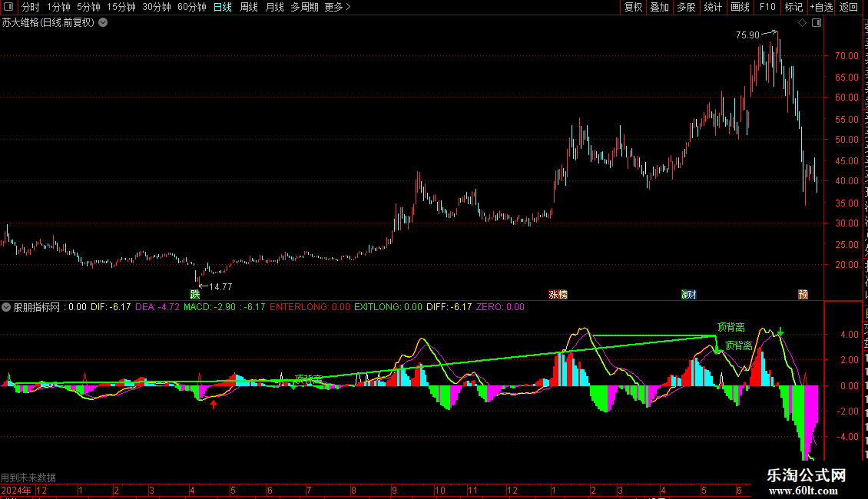Click the 14.77 low price label
This screenshot has width=868, height=499.
pyautogui.click(x=220, y=286)
